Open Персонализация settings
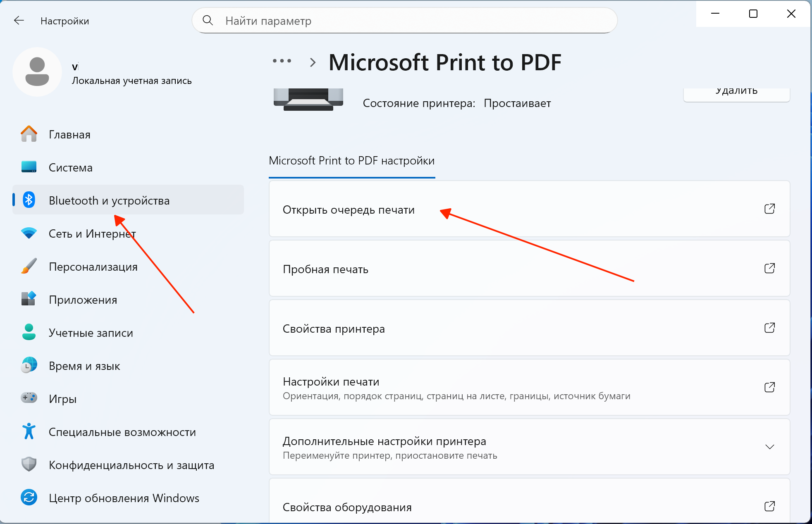Screen dimensions: 812x524 click(x=128, y=267)
